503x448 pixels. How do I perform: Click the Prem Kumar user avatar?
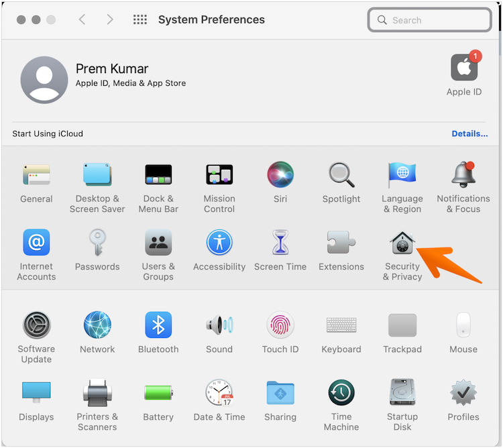(44, 80)
